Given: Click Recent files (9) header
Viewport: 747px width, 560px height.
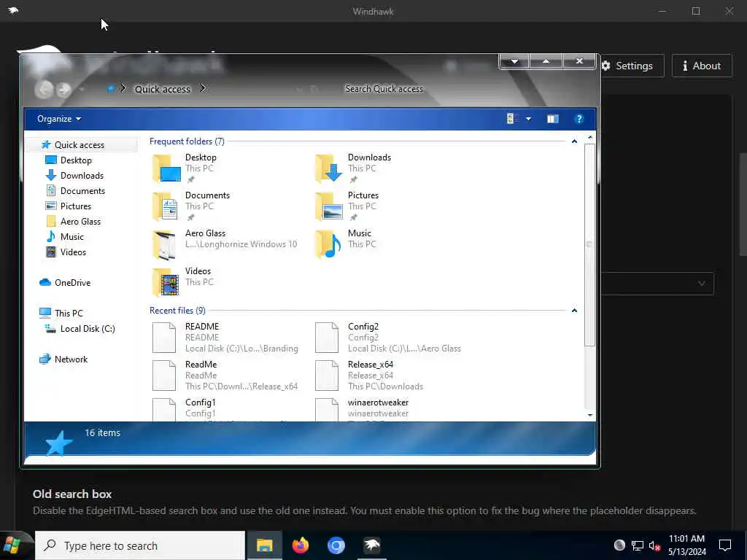Looking at the screenshot, I should (177, 310).
